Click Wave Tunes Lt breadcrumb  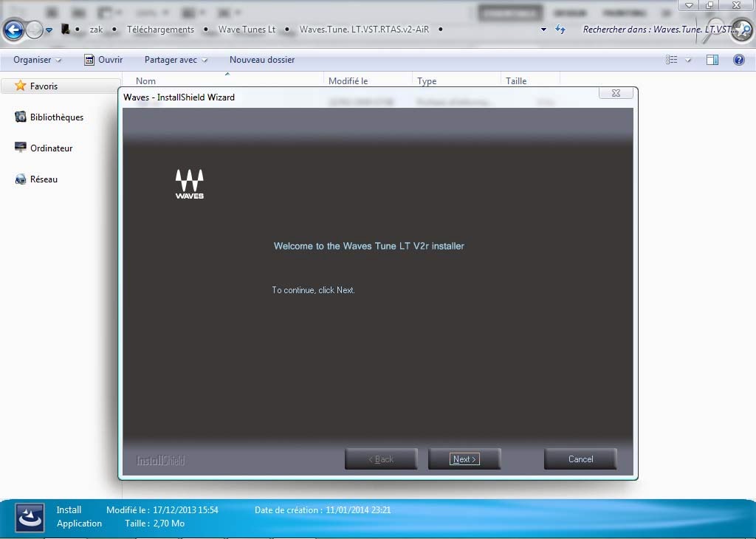[247, 30]
